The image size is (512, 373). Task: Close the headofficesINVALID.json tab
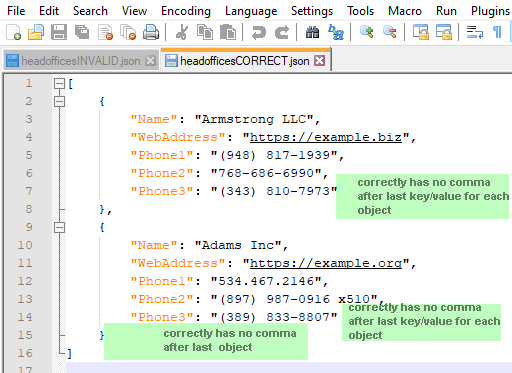151,61
